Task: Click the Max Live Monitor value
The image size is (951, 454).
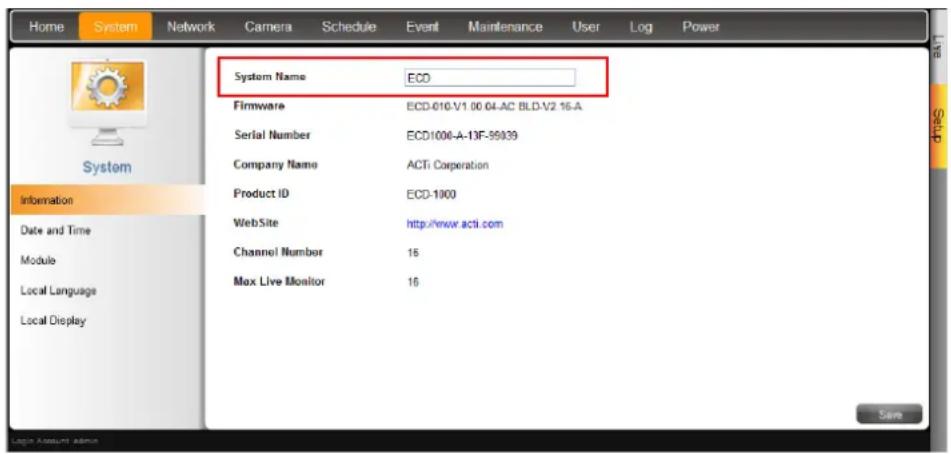Action: coord(413,282)
